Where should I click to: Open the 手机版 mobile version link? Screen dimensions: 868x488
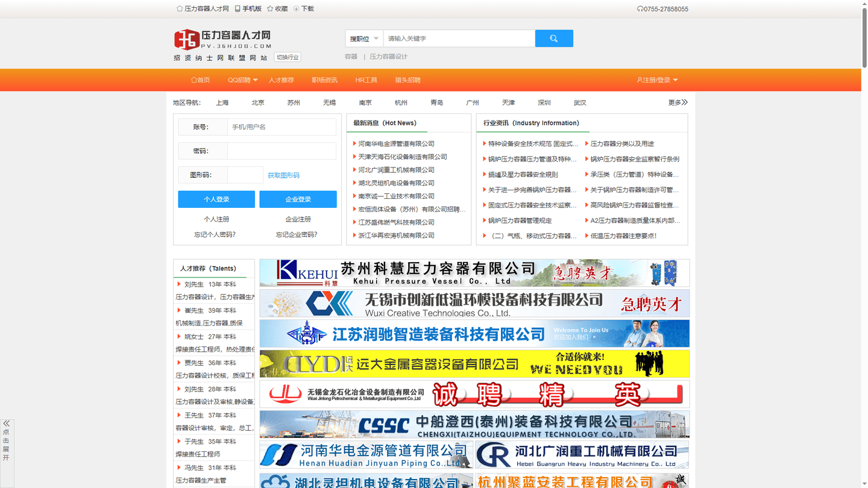click(248, 9)
